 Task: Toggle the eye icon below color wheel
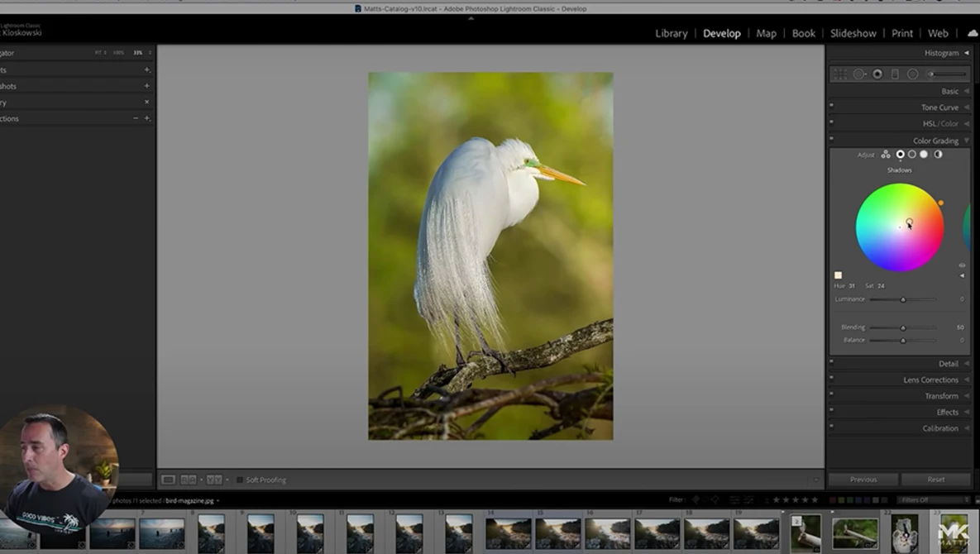click(962, 265)
